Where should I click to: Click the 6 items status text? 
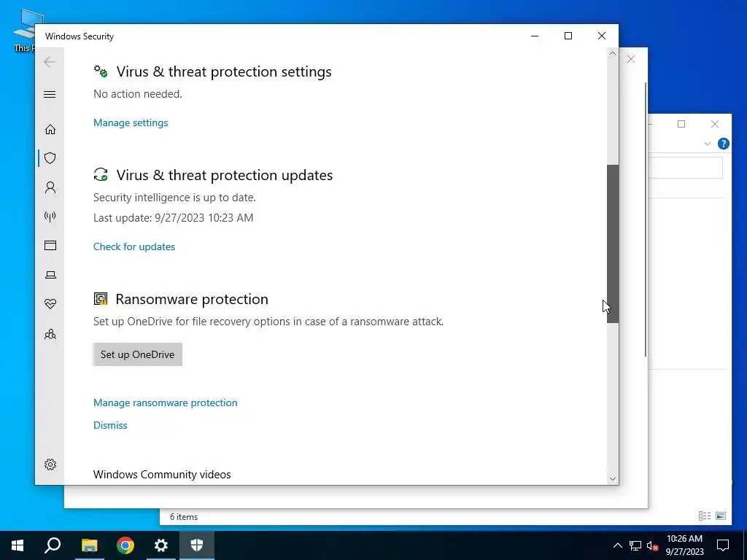[x=184, y=517]
